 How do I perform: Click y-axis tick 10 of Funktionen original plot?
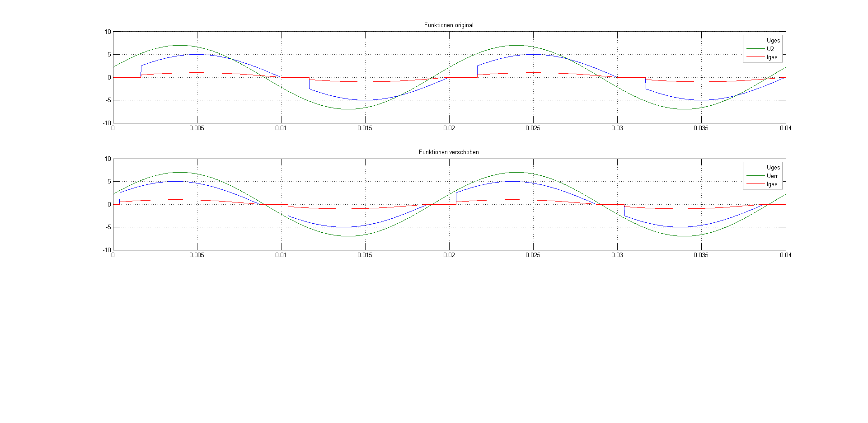(108, 32)
